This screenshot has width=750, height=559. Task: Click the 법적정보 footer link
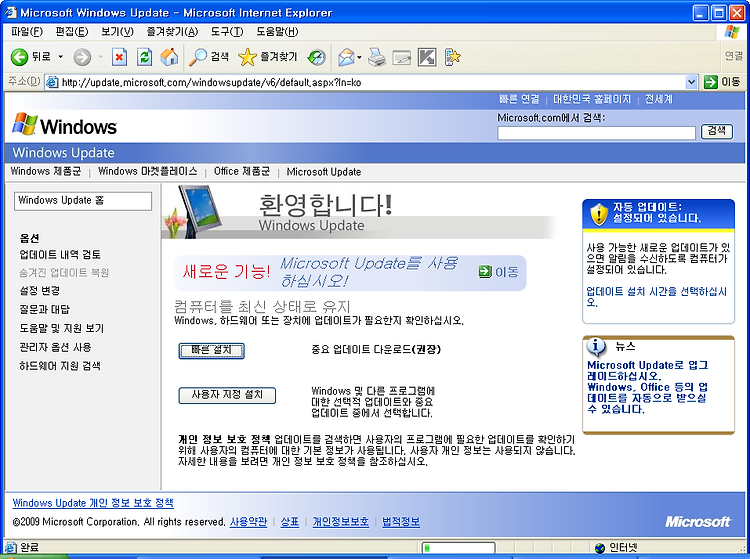(401, 522)
